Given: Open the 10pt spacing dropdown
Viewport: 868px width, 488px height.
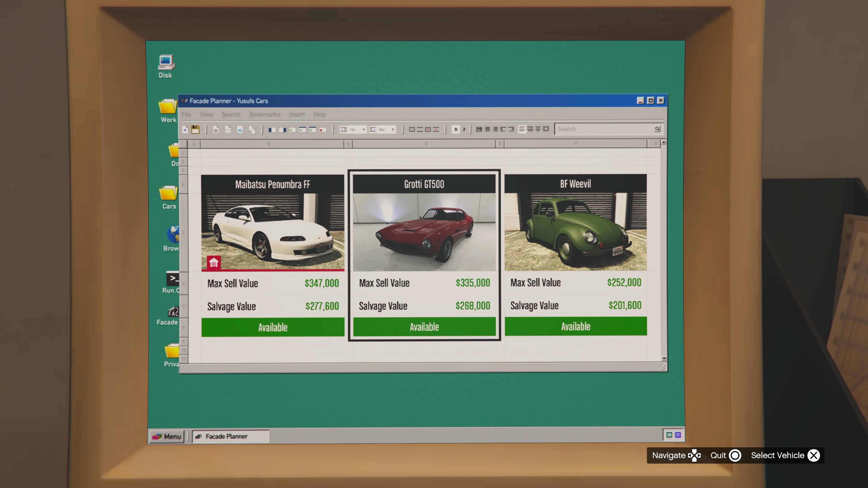Looking at the screenshot, I should pyautogui.click(x=363, y=130).
